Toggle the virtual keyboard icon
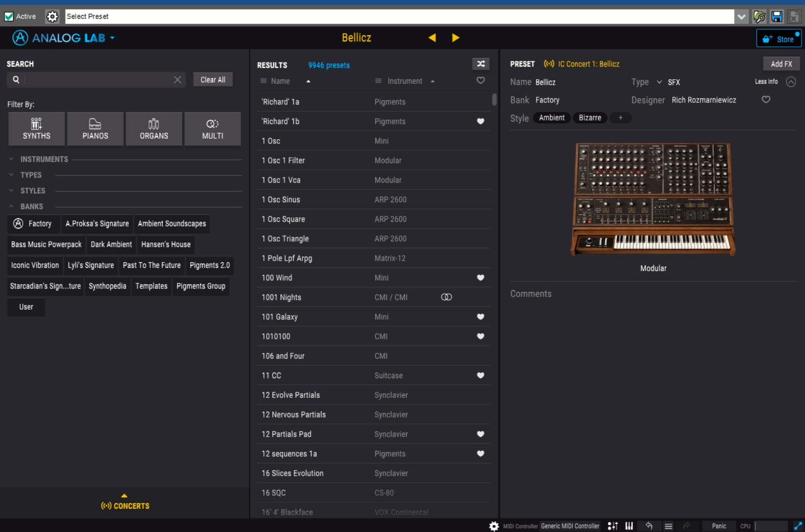Viewport: 805px width, 532px height. [x=629, y=526]
